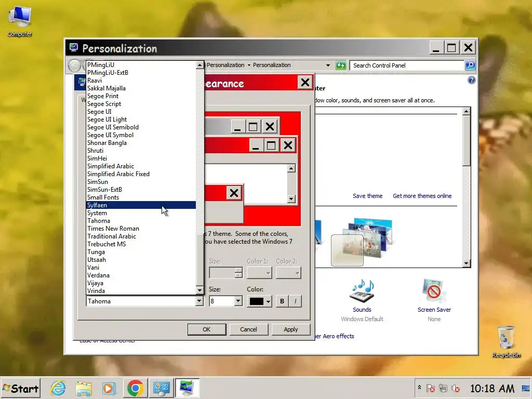
Task: Select Segoe UI font entry
Action: (x=141, y=111)
